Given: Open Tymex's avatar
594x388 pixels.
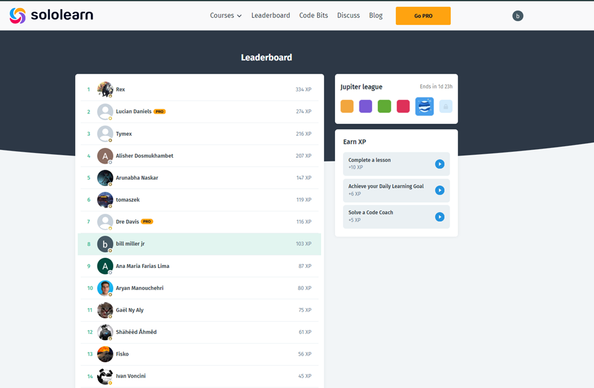Looking at the screenshot, I should point(105,134).
